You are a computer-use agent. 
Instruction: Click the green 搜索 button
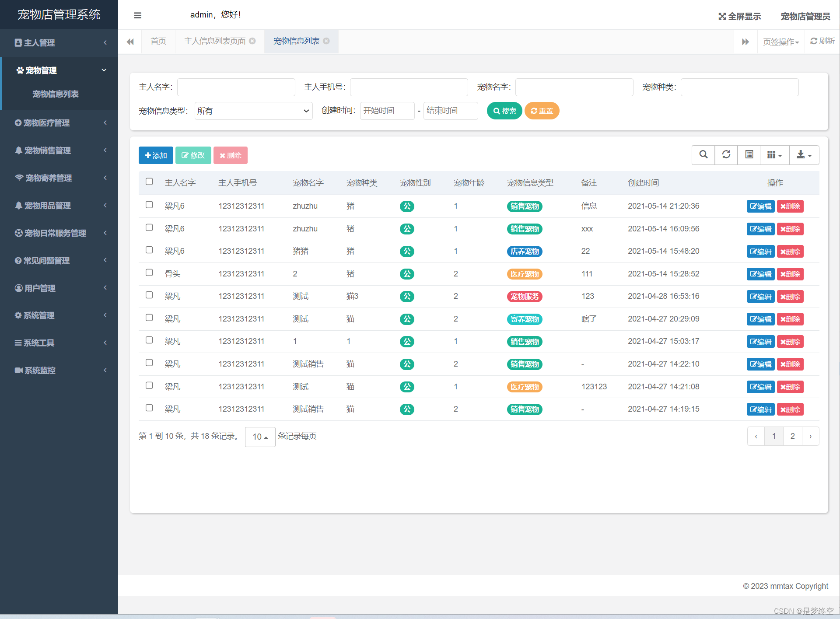coord(504,111)
